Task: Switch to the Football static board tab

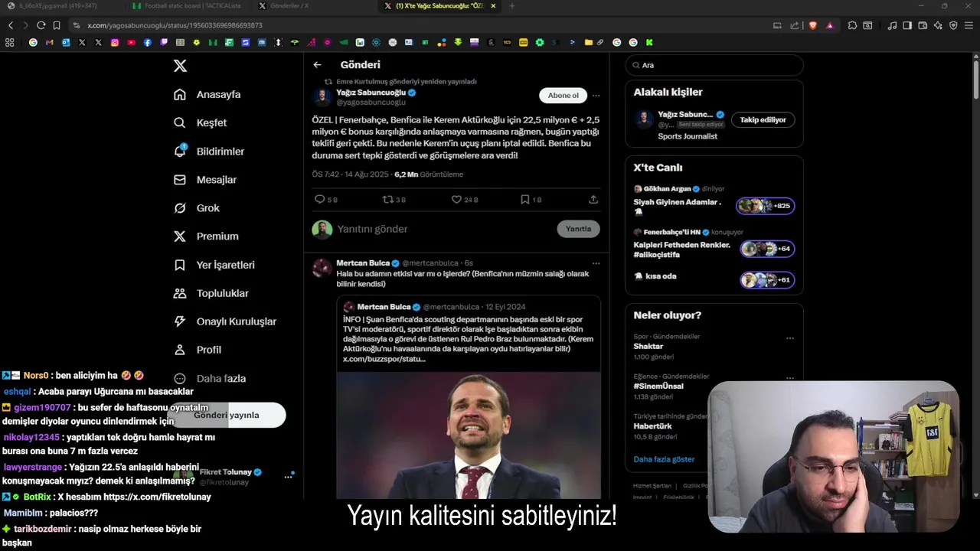Action: tap(185, 5)
